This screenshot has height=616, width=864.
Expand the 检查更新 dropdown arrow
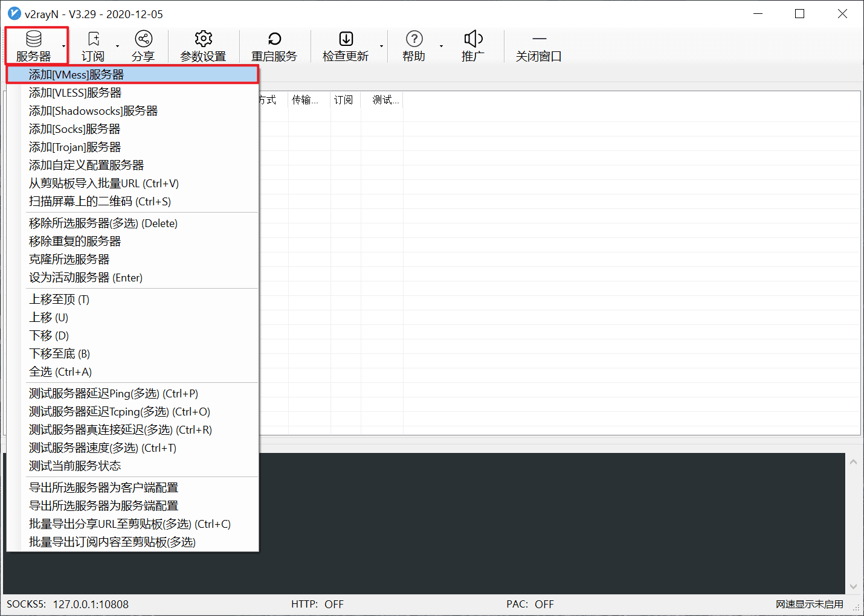point(381,46)
